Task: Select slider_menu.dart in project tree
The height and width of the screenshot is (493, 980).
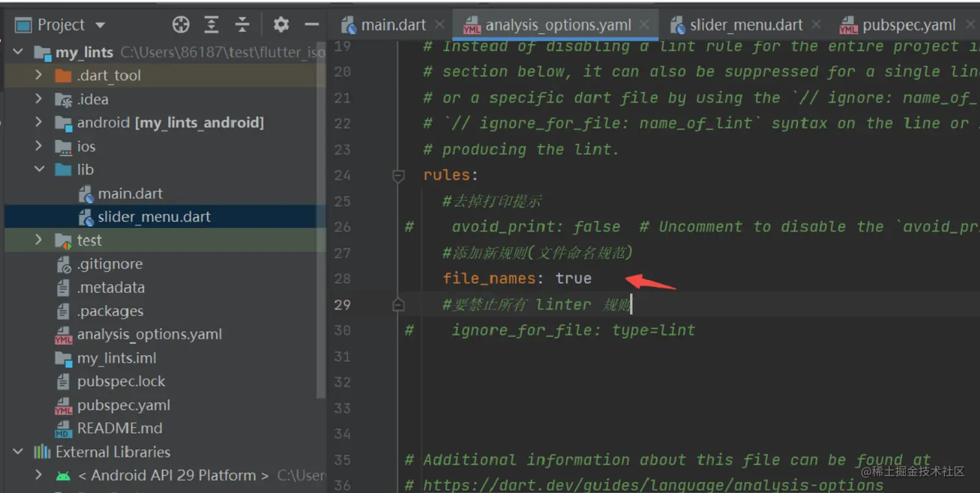Action: (x=154, y=216)
